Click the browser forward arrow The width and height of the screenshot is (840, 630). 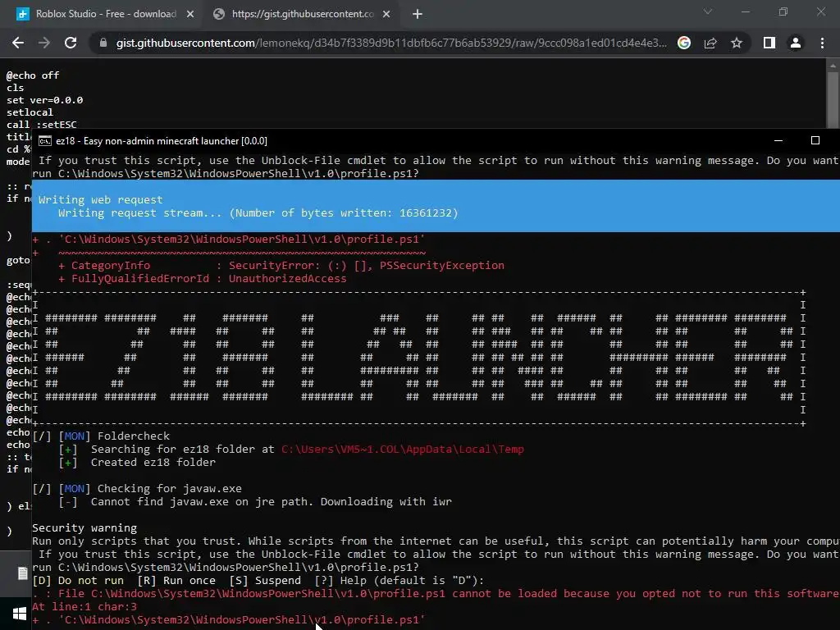44,43
